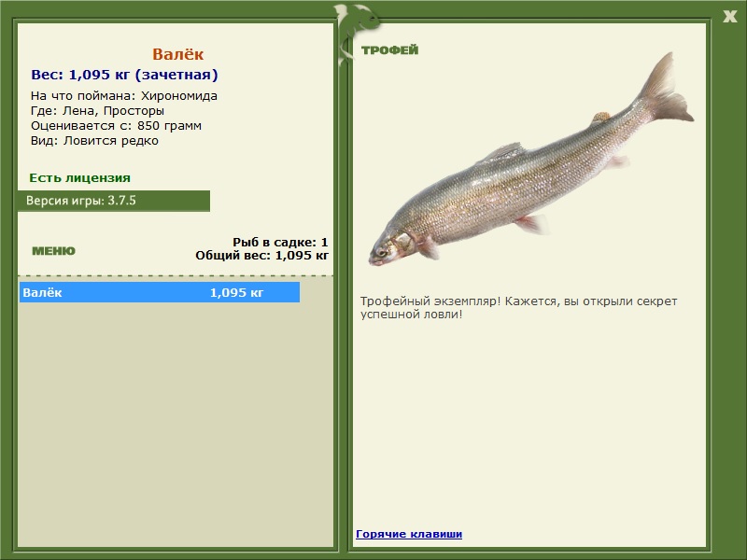Click the Валёк fish name title

177,54
